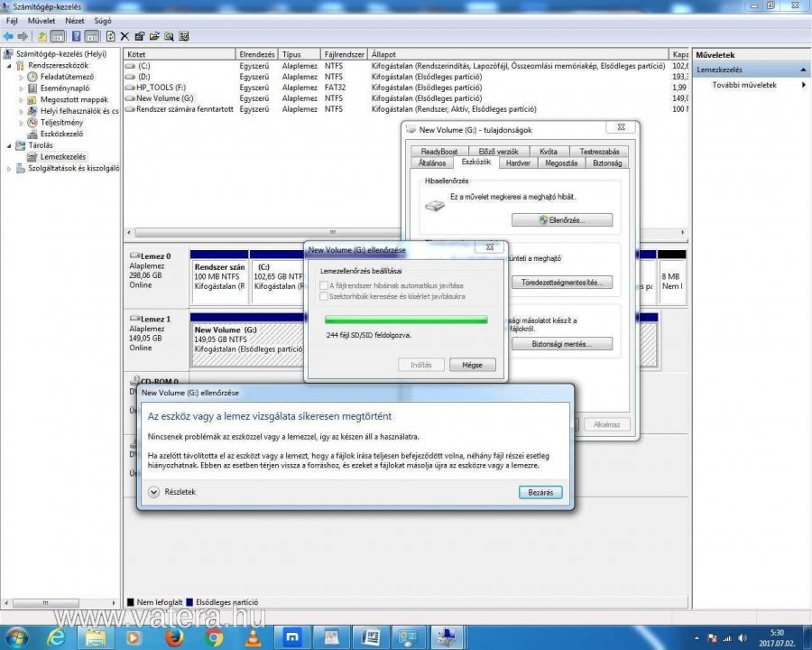Click the Ellenőrzés... button
This screenshot has height=650, width=812.
[x=562, y=220]
